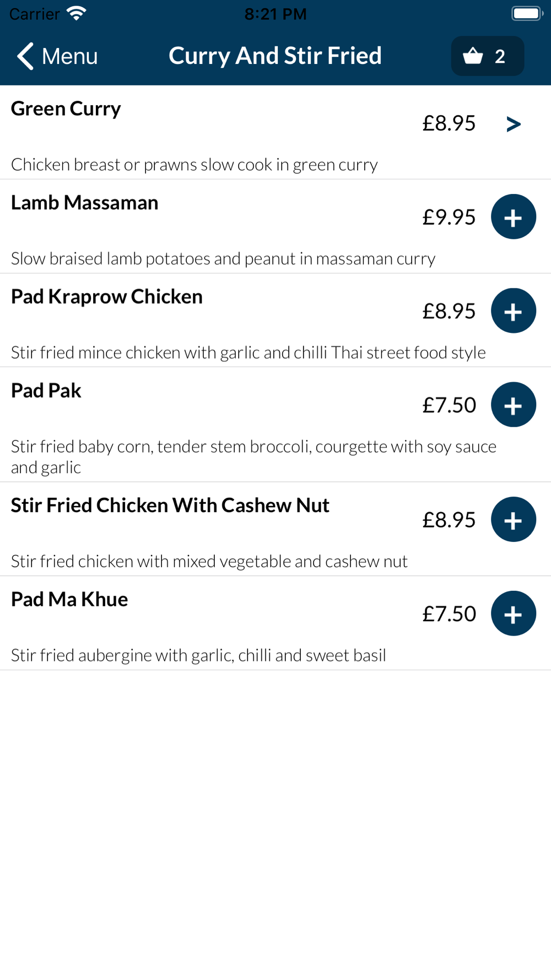The image size is (551, 980).
Task: Tap the back chevron icon
Action: [x=25, y=56]
